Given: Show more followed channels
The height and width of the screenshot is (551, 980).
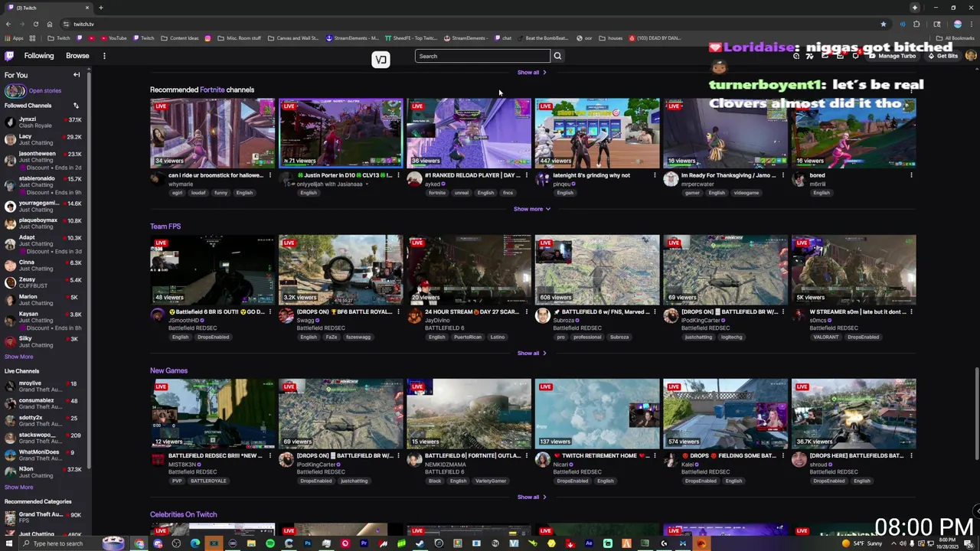Looking at the screenshot, I should coord(18,357).
